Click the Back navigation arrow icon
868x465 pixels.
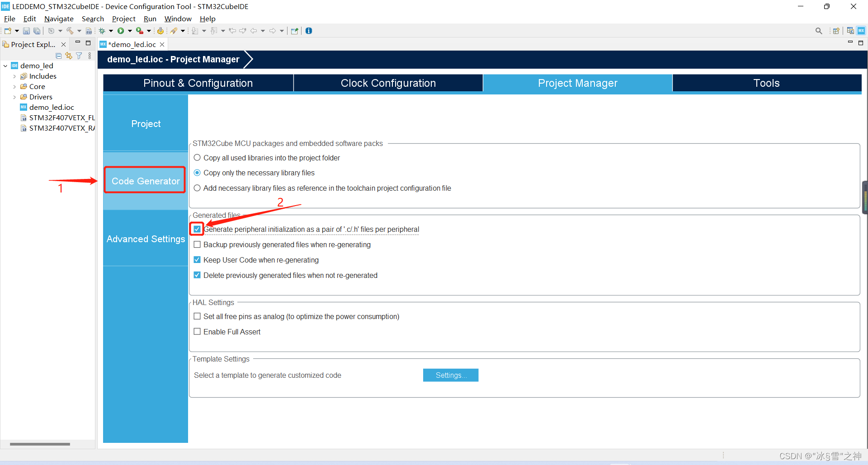[254, 31]
